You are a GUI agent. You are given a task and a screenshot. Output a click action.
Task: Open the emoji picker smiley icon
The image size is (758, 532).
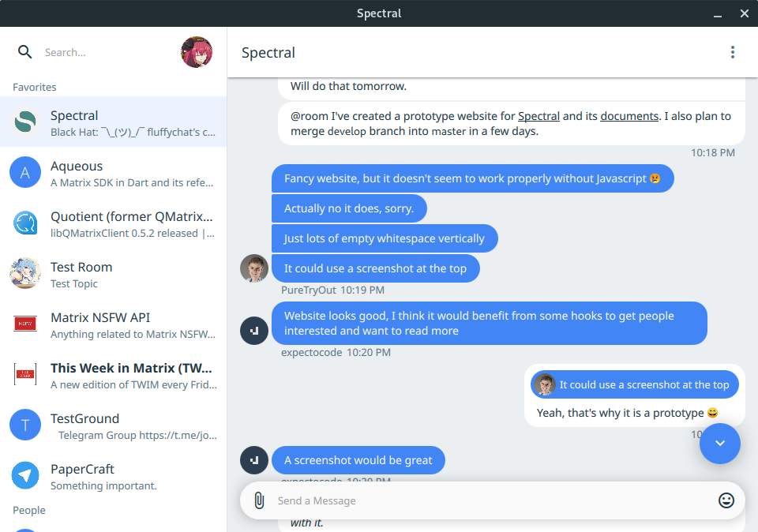[x=726, y=500]
